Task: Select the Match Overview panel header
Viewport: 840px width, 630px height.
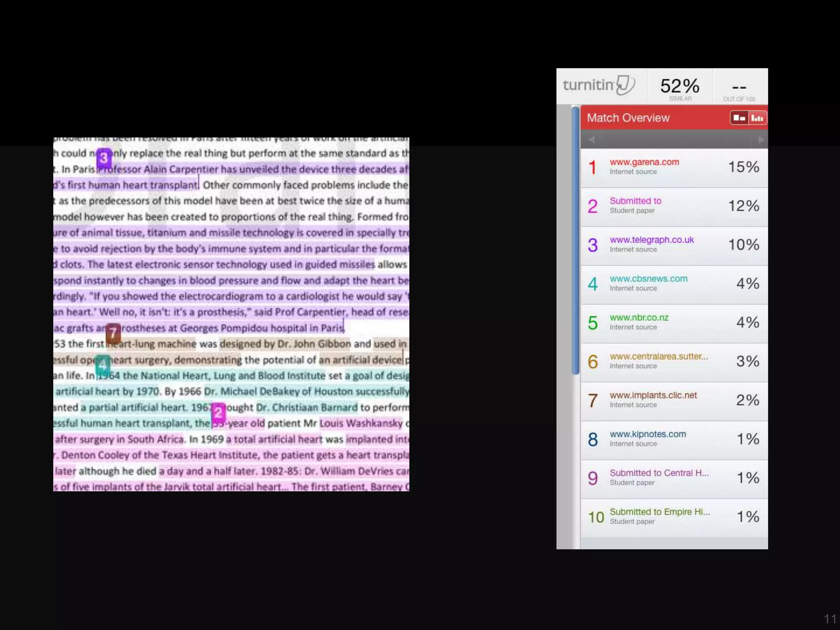Action: [x=628, y=118]
